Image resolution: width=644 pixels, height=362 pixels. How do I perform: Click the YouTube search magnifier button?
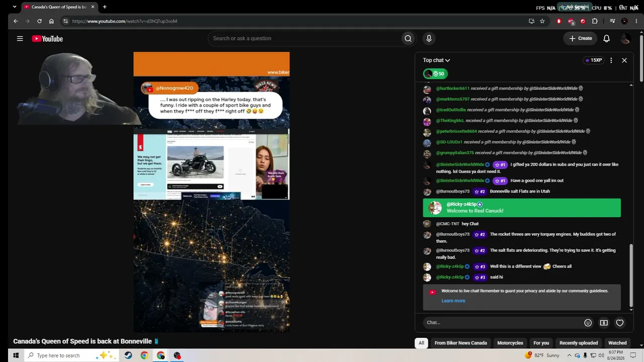pos(408,38)
